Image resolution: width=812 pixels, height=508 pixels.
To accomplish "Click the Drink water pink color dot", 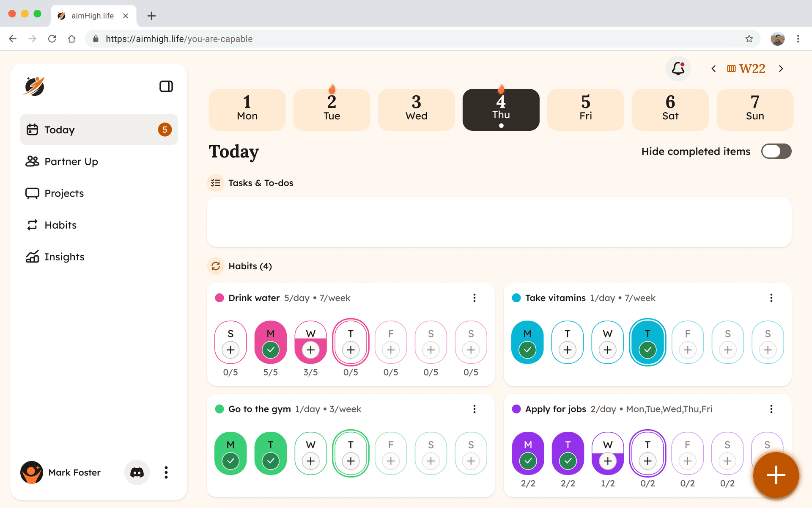I will coord(219,298).
